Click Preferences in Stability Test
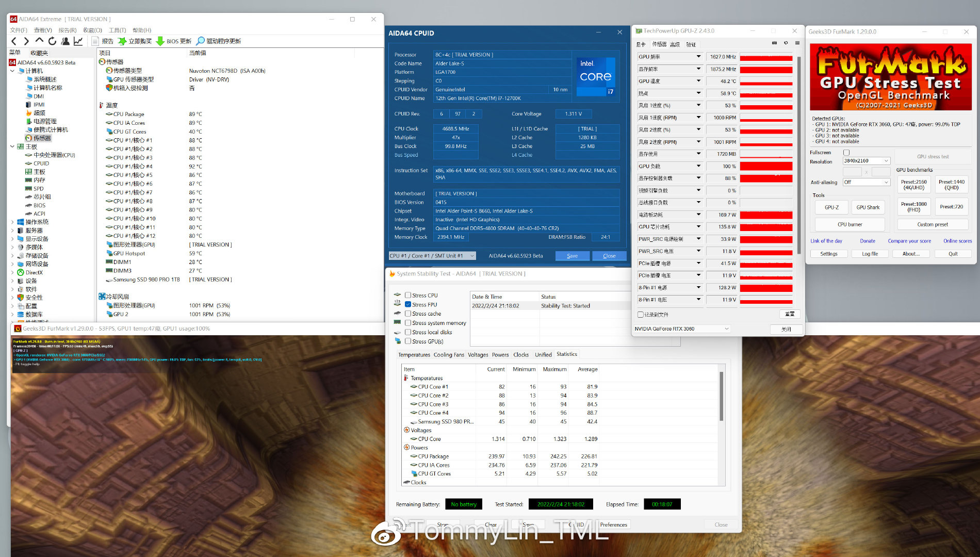The image size is (980, 557). coord(613,525)
